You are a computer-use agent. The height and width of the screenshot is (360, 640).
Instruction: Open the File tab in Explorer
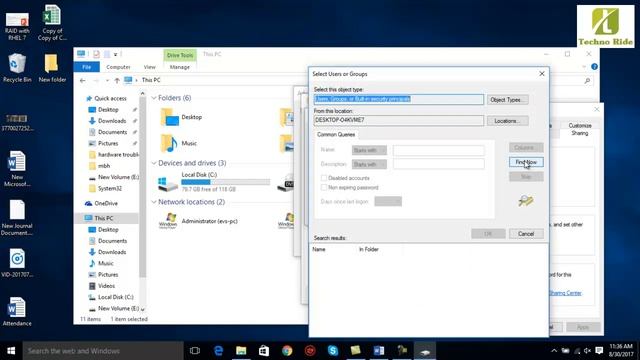pos(87,67)
